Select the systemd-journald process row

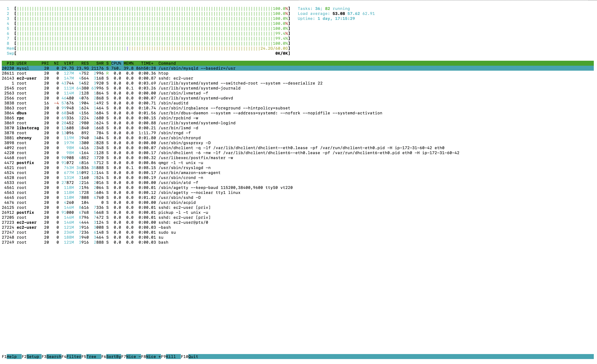(298, 88)
